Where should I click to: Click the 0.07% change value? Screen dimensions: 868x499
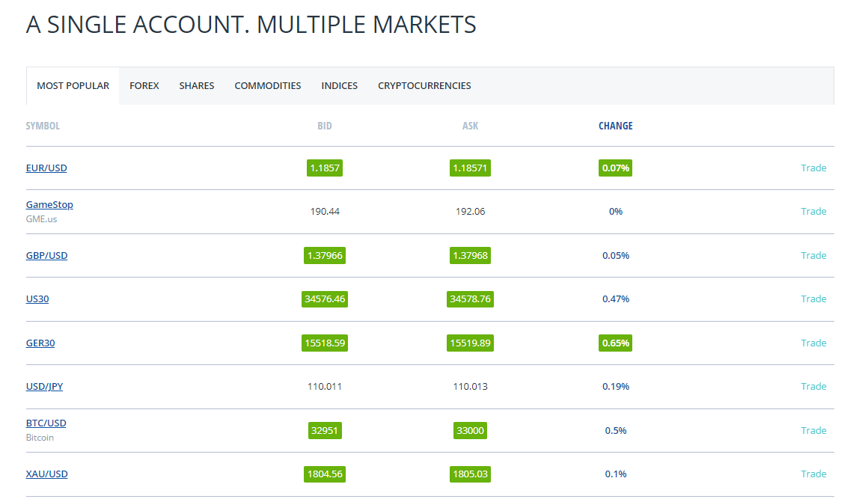coord(616,168)
